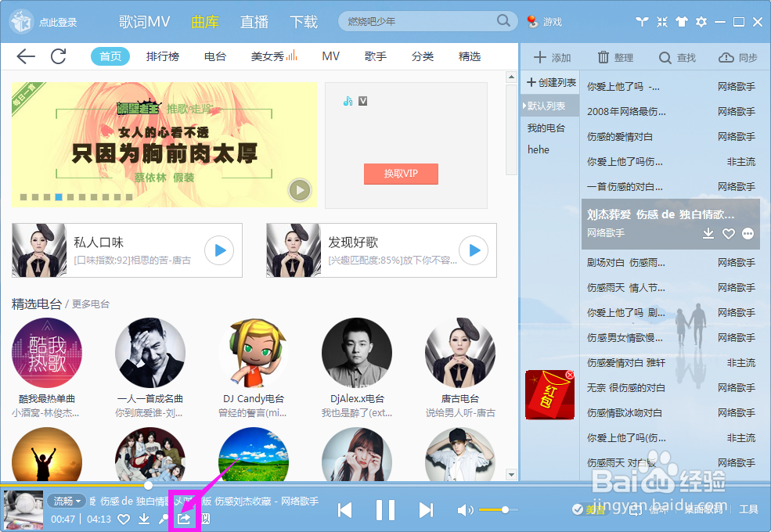Click 创建列表 to create a playlist
Image resolution: width=771 pixels, height=532 pixels.
tap(551, 82)
